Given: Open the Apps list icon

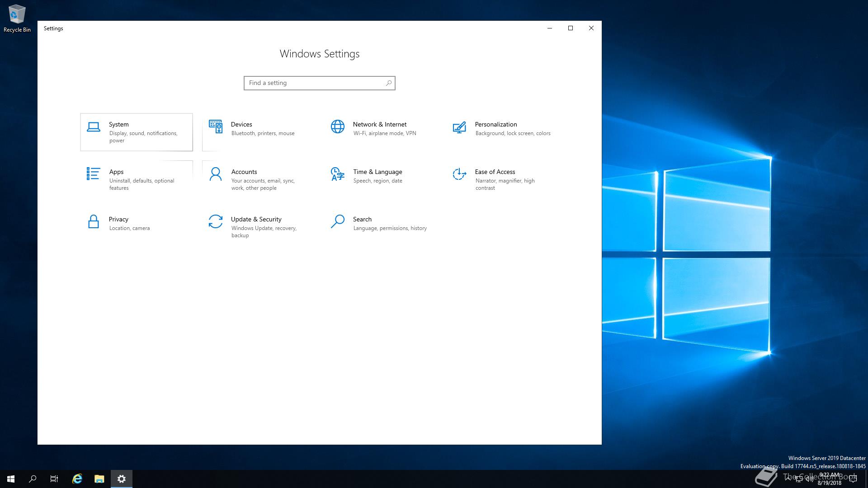Looking at the screenshot, I should tap(93, 174).
